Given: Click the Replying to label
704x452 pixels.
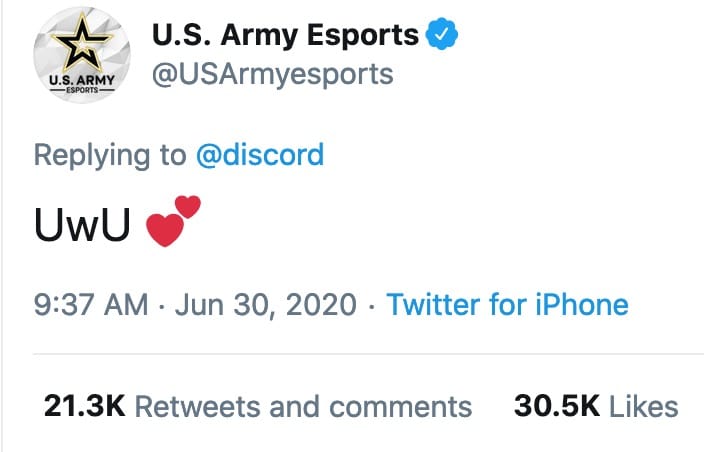Looking at the screenshot, I should tap(110, 155).
